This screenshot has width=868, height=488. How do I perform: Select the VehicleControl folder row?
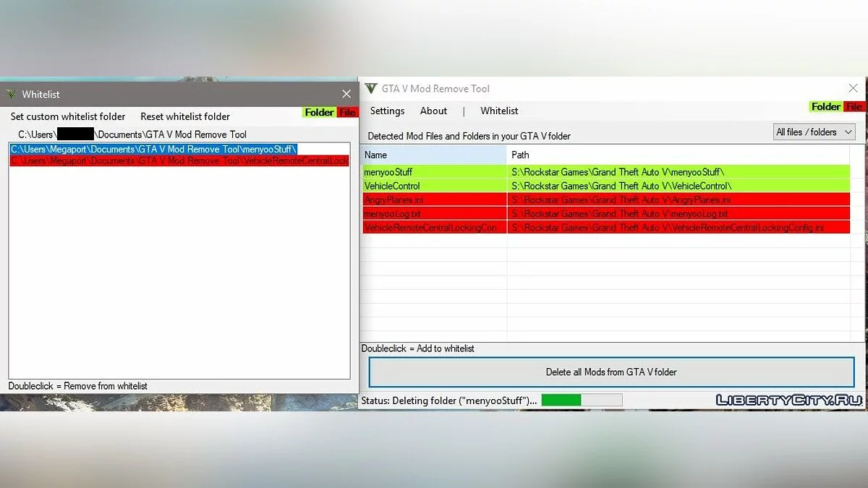pyautogui.click(x=434, y=186)
